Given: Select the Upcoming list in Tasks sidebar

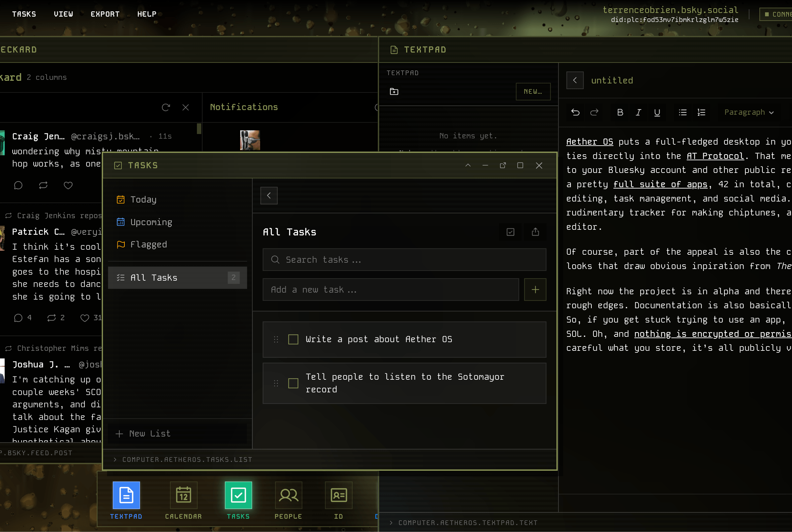Looking at the screenshot, I should pyautogui.click(x=151, y=222).
